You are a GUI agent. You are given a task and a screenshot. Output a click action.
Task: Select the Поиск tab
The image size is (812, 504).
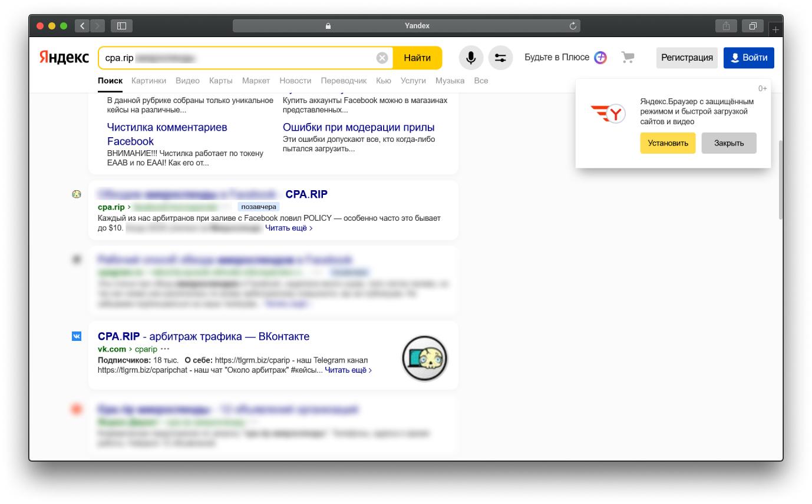click(x=110, y=81)
